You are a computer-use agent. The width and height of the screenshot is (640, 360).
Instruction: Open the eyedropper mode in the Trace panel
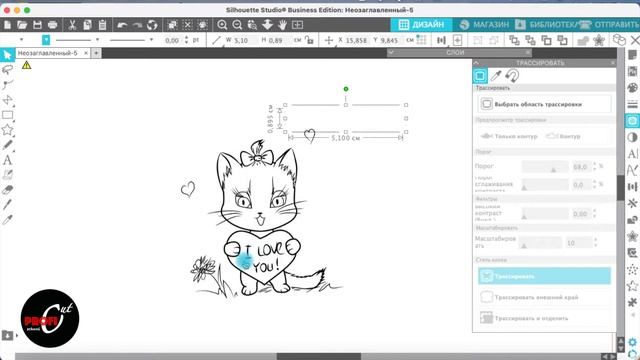point(496,76)
